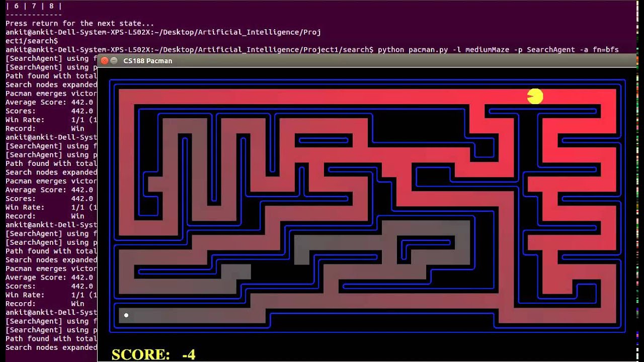The height and width of the screenshot is (362, 644).
Task: Click 'Press return for the next state...' in terminal
Action: (x=79, y=24)
